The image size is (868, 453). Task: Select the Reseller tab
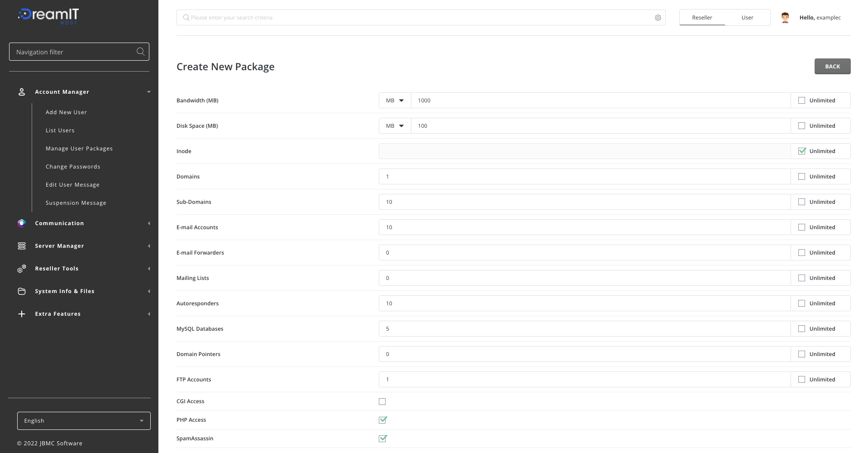click(702, 17)
